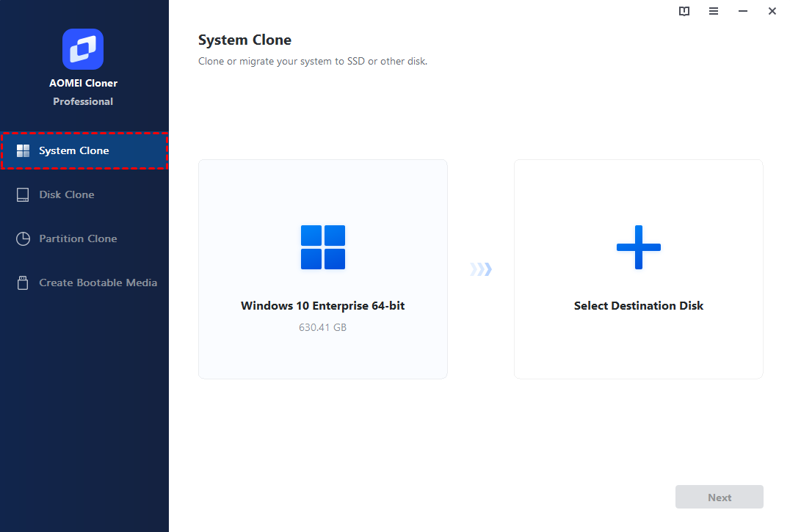Minimize the AOMEI Cloner window
Screen dimensions: 790x532
coord(742,11)
